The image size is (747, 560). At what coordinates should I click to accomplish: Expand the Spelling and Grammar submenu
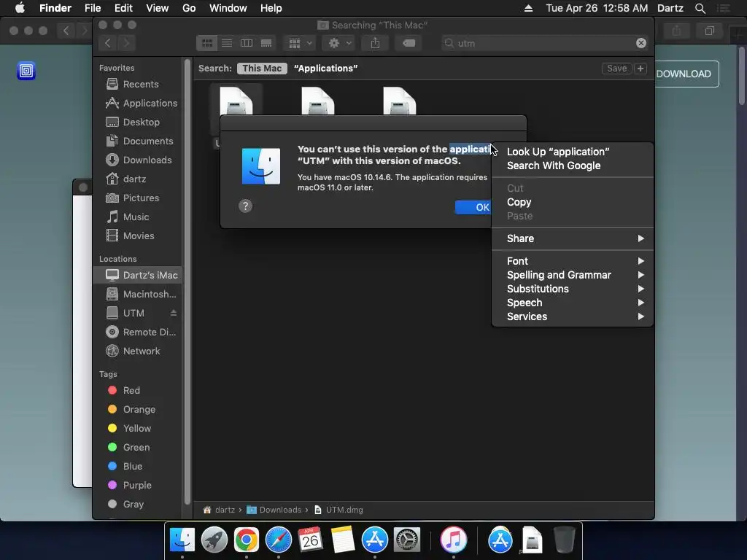click(572, 275)
